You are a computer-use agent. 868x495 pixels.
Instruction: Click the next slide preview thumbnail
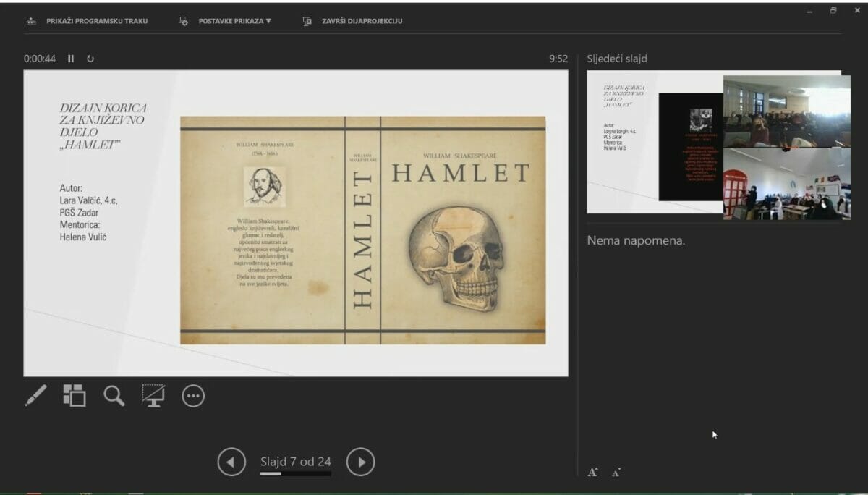pos(654,142)
